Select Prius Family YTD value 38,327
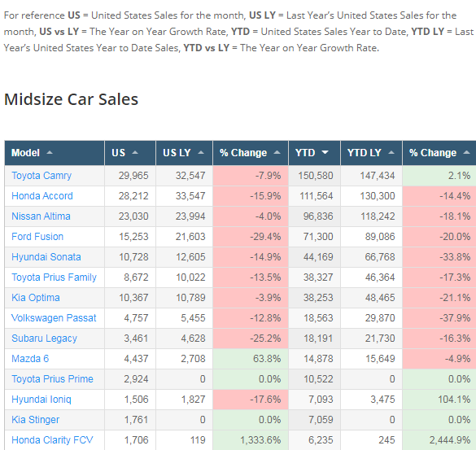This screenshot has height=450, width=476. pos(318,277)
